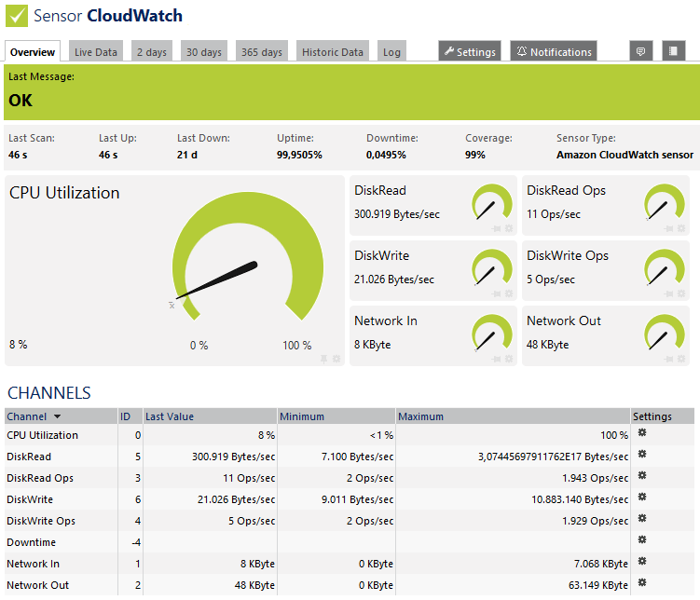Click '3,07445697911762E17 Bytes/sec' maximum value
The image size is (700, 600).
click(553, 457)
